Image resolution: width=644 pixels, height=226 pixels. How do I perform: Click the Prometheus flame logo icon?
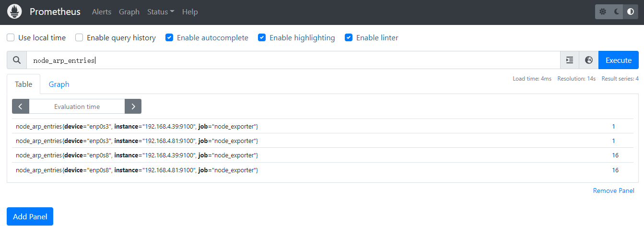point(15,12)
